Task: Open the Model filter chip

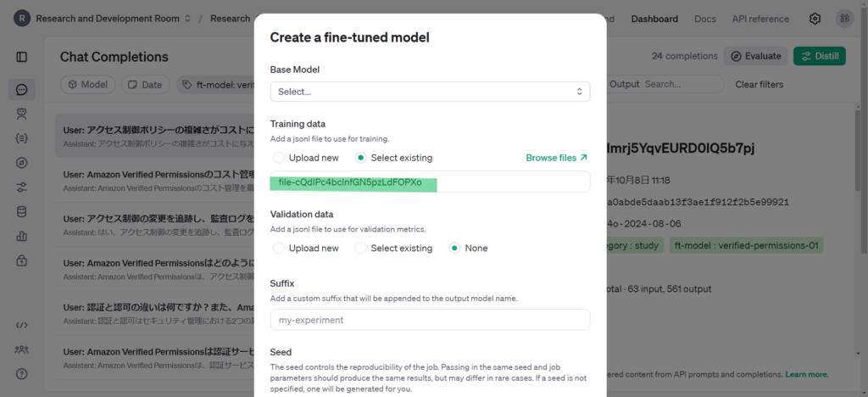Action: pyautogui.click(x=88, y=85)
